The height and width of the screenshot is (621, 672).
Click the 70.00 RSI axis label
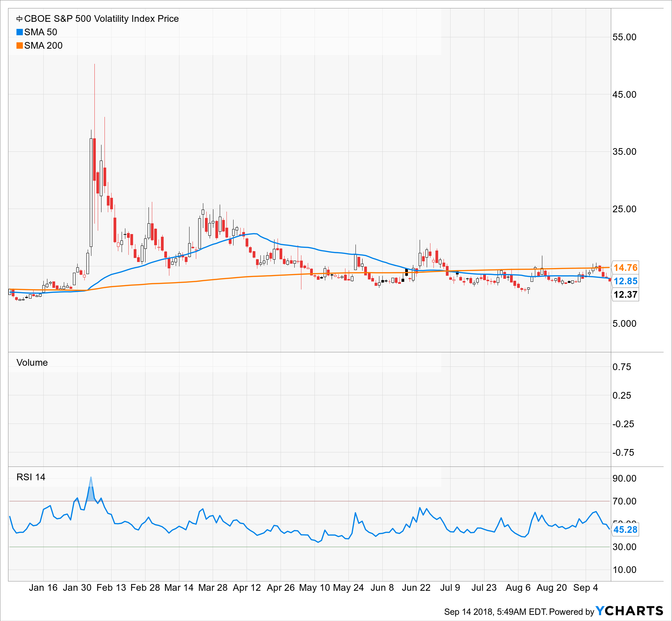pyautogui.click(x=624, y=501)
